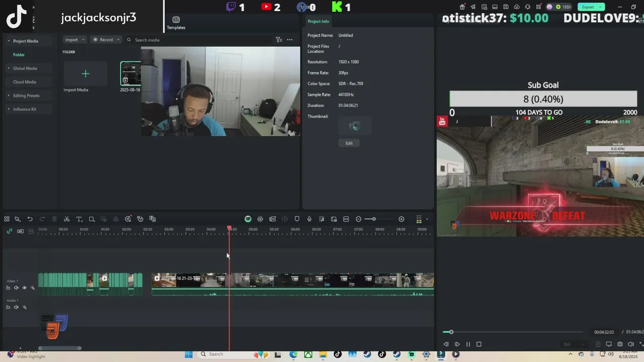Click the play-forward button in preview
The width and height of the screenshot is (644, 362).
point(457,344)
